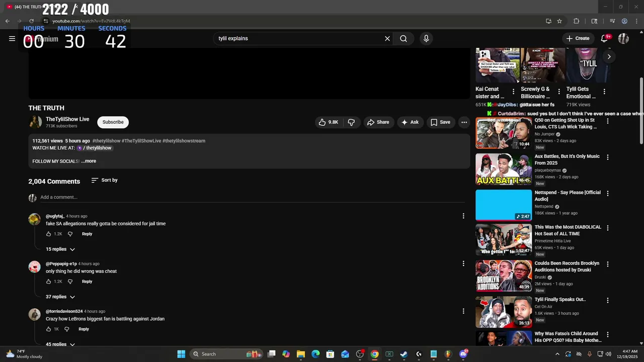Open TheTylilShow Live channel avatar
The image size is (644, 362).
35,122
